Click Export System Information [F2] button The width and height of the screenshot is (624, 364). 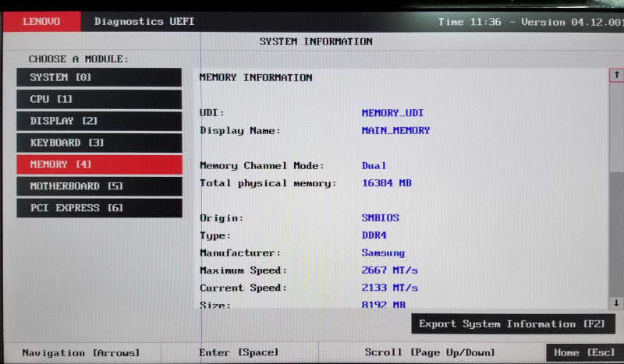(x=513, y=323)
